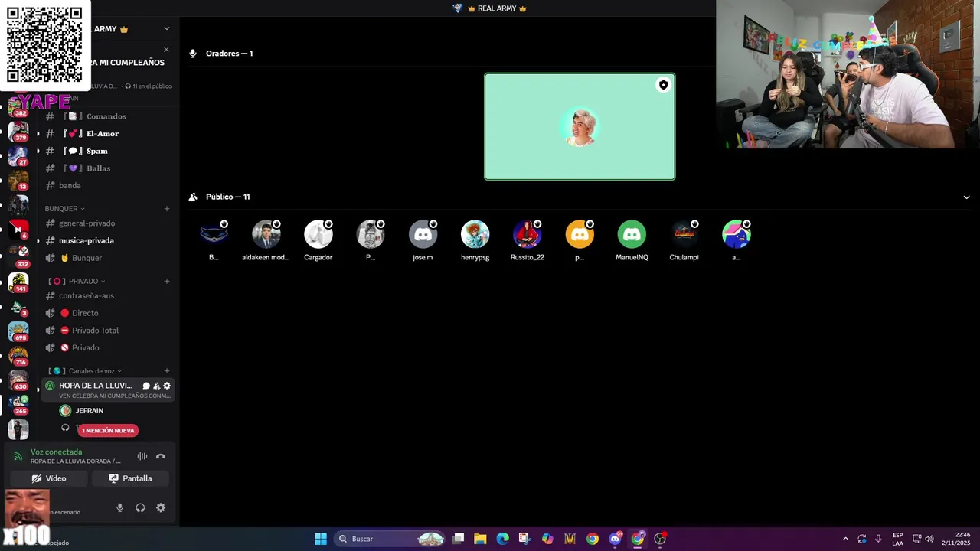Open Discord icon in taskbar
The height and width of the screenshot is (551, 980).
pos(615,539)
